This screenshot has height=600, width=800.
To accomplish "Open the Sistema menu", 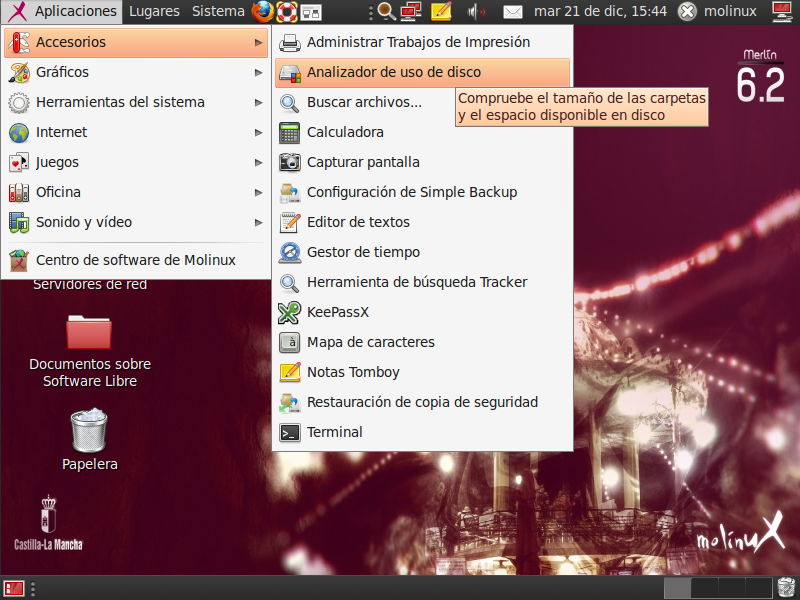I will click(x=218, y=11).
